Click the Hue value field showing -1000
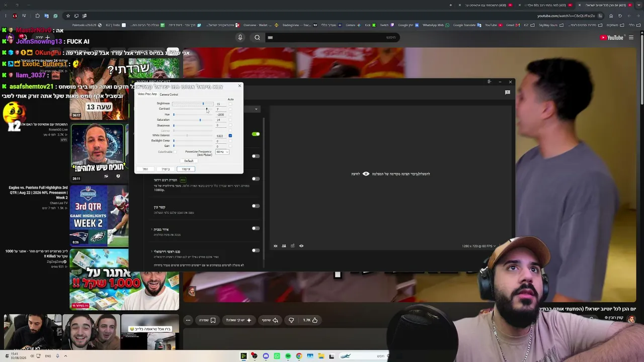The width and height of the screenshot is (644, 362). (x=220, y=115)
